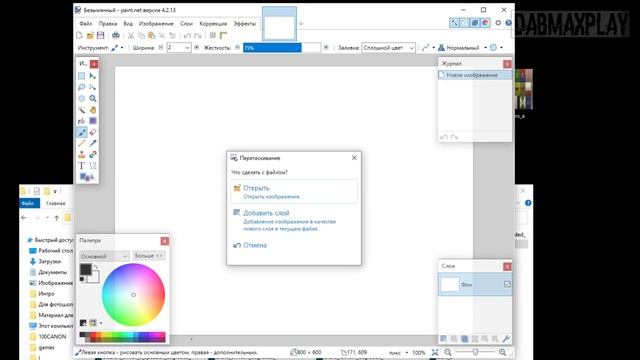Click the Paste toolbar icon
The width and height of the screenshot is (640, 360).
tap(151, 36)
